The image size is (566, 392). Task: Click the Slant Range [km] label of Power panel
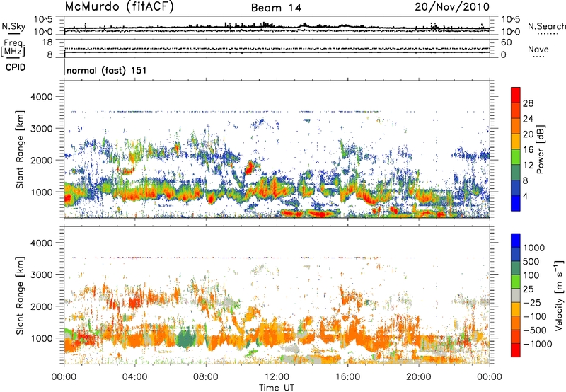pos(20,149)
